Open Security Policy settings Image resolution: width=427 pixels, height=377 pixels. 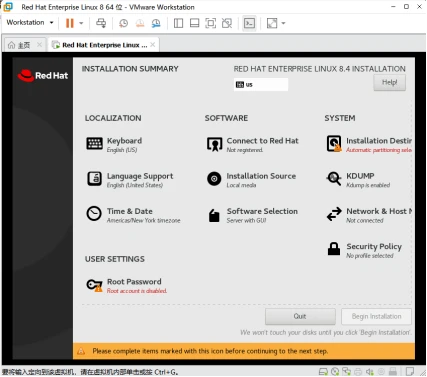pos(364,250)
